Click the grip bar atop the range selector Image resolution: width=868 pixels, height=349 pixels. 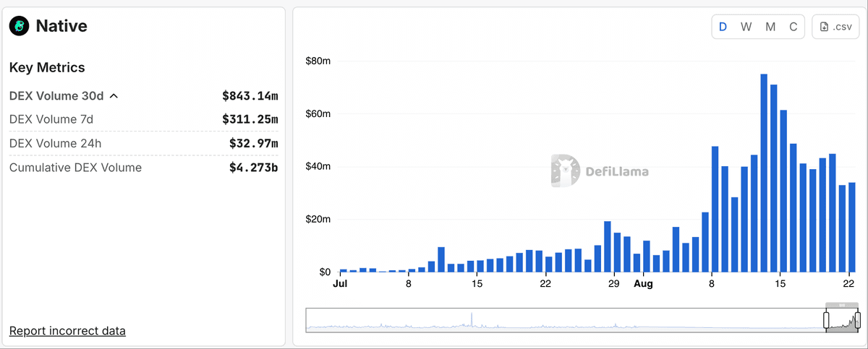pyautogui.click(x=842, y=306)
